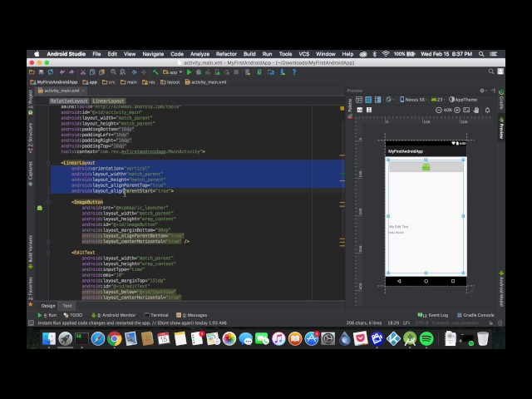Click the Back navigation arrow icon

tap(135, 72)
